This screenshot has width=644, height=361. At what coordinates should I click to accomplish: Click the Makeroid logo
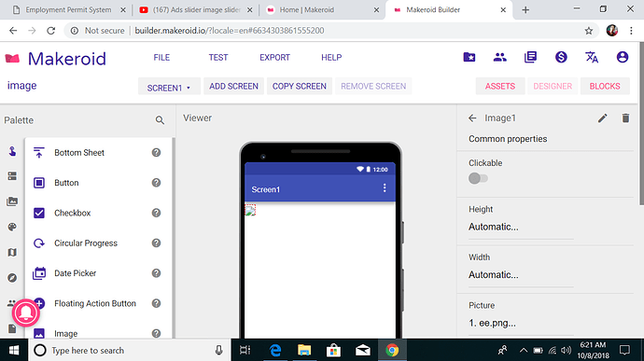(x=55, y=59)
